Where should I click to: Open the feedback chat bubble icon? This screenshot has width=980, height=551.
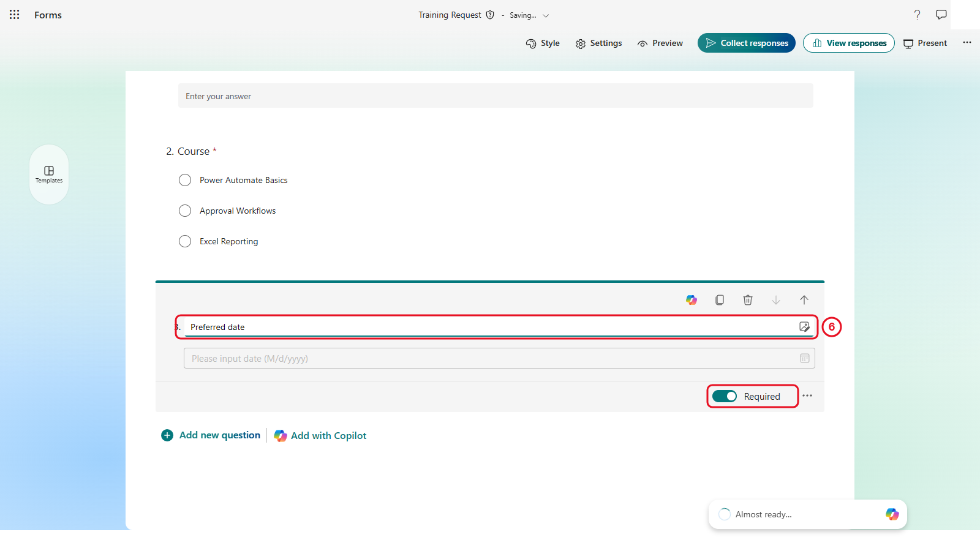pos(941,15)
